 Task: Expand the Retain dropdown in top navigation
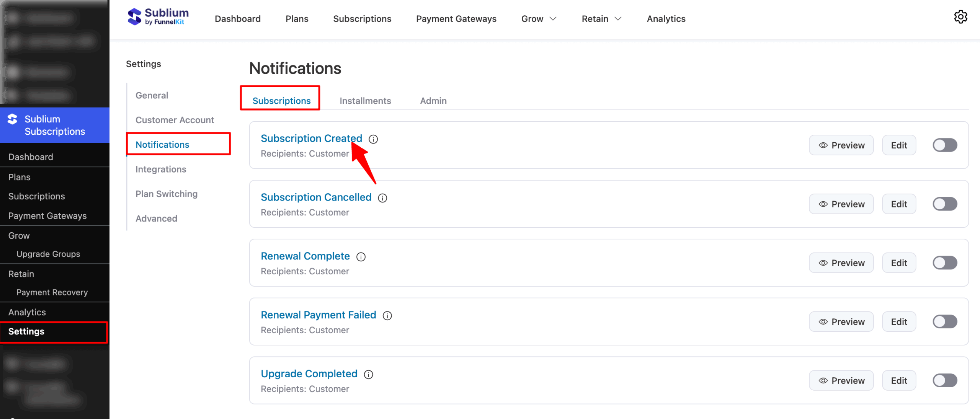tap(601, 18)
